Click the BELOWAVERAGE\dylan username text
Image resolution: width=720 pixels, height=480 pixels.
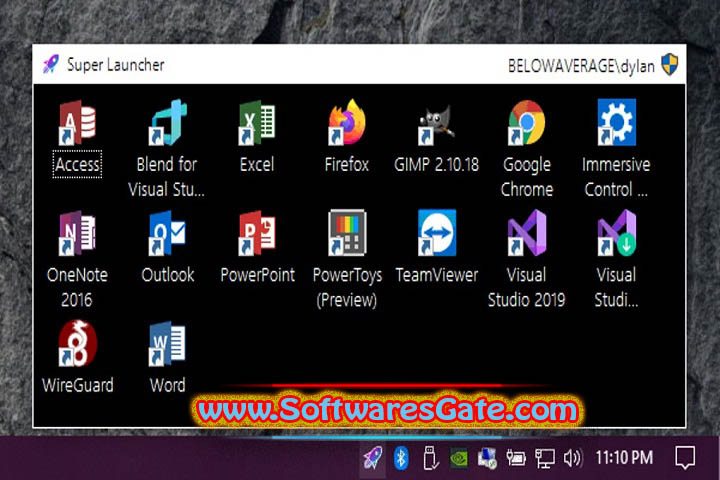click(581, 66)
